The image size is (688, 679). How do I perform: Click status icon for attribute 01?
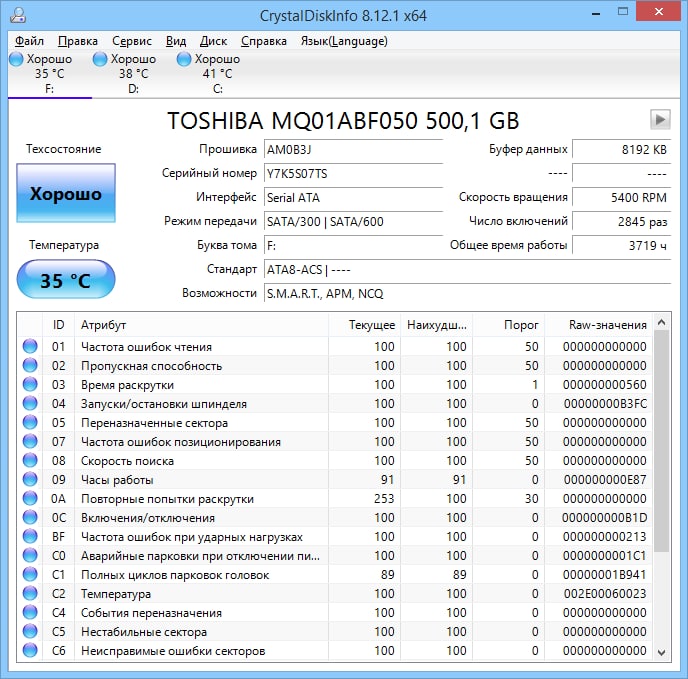[30, 346]
